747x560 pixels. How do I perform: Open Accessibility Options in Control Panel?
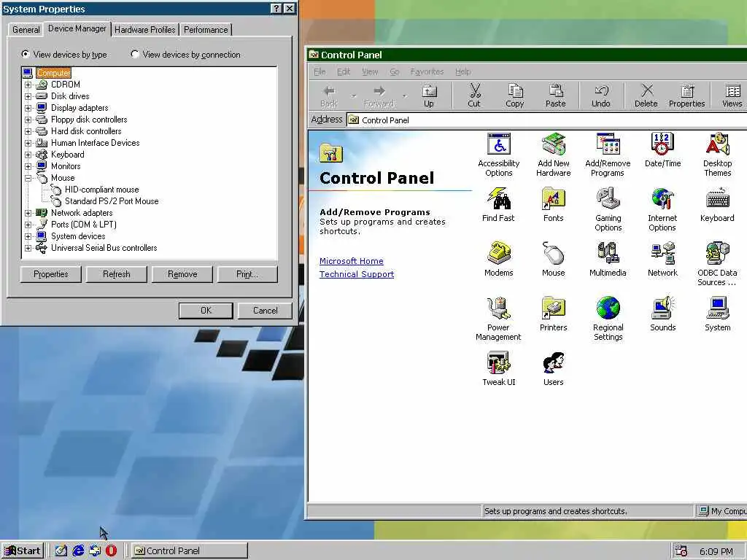coord(498,155)
